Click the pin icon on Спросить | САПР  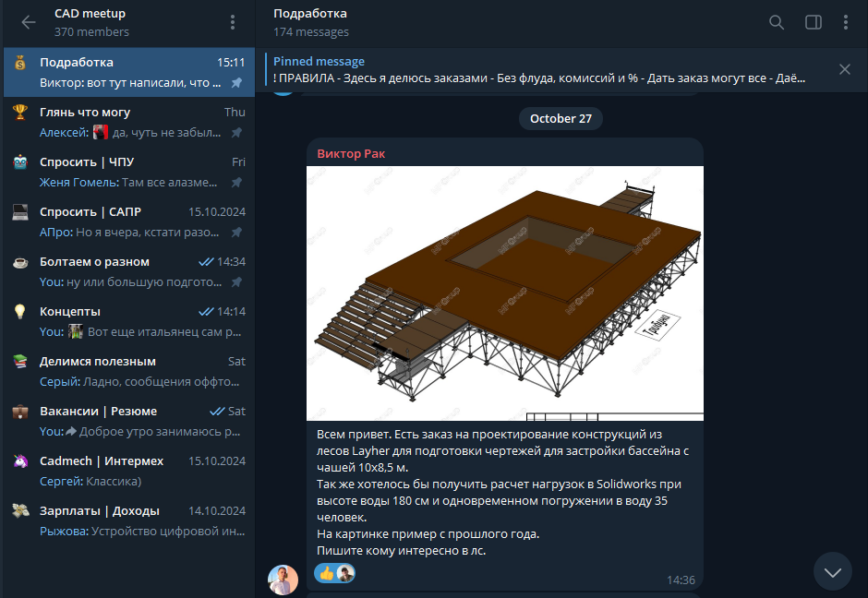click(236, 233)
